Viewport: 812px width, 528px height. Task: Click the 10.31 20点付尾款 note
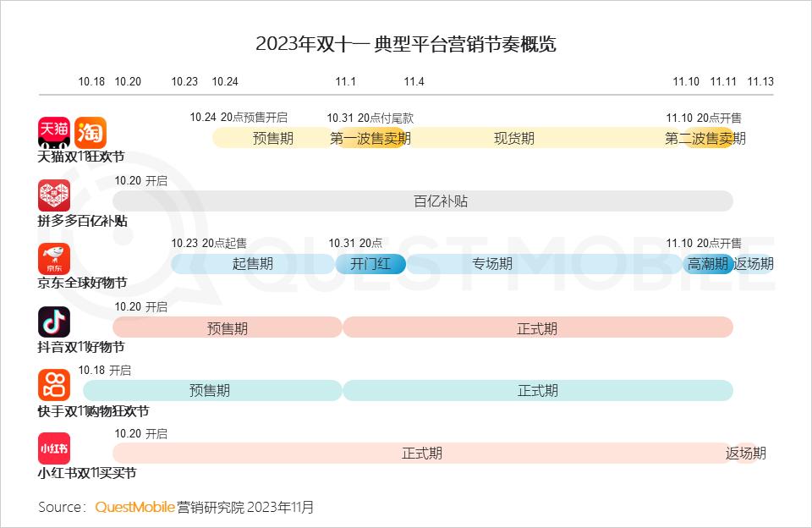click(370, 118)
